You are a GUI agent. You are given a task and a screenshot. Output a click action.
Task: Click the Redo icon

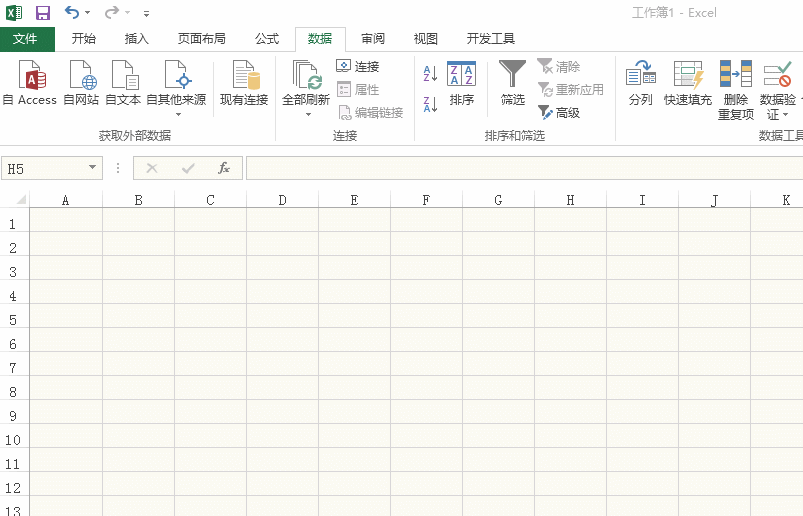111,12
